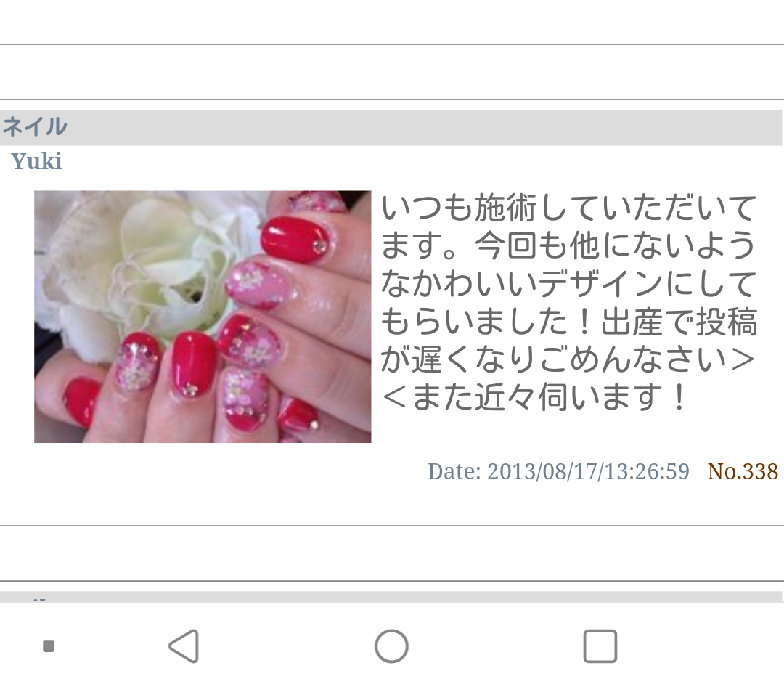Click the author name Yuki
The image size is (784, 692).
(x=36, y=161)
